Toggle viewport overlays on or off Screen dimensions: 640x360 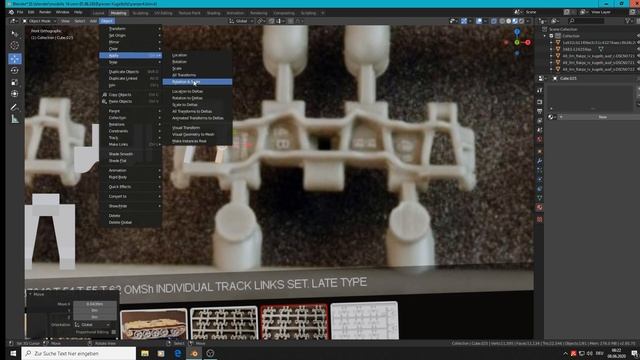click(x=480, y=21)
